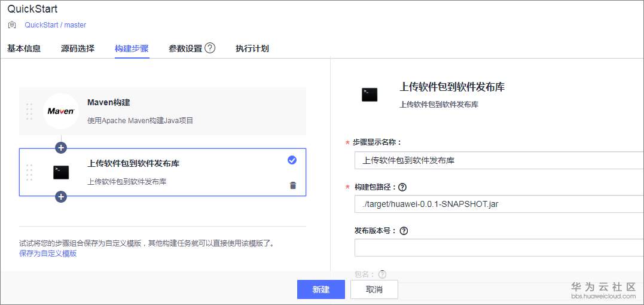644x305 pixels.
Task: Click the 取消 button
Action: coord(374,289)
